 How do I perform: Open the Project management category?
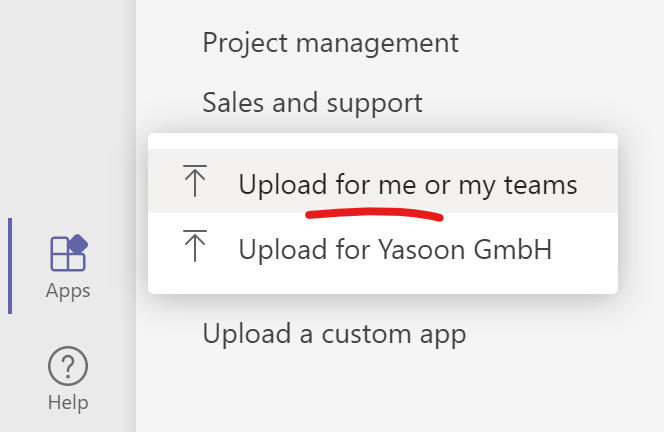click(x=330, y=43)
